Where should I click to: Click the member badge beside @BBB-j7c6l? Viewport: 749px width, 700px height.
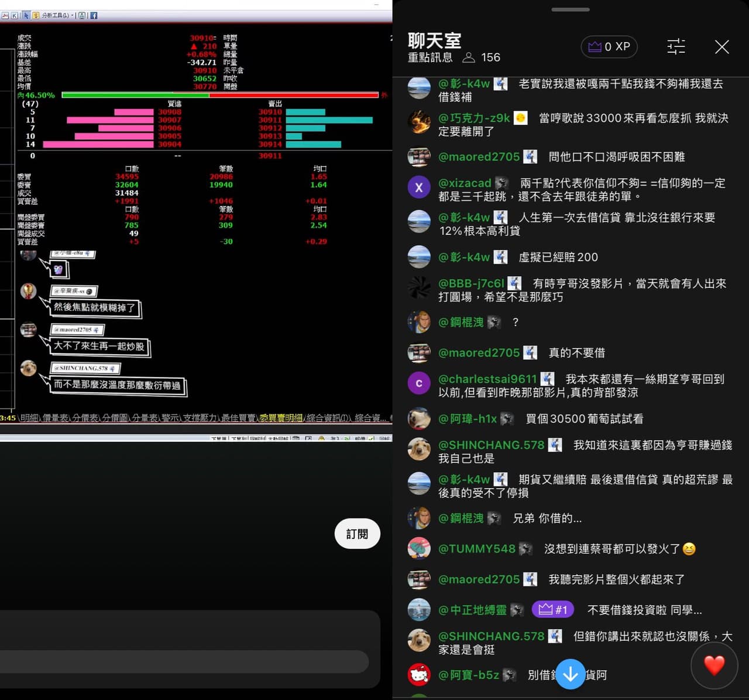(514, 283)
